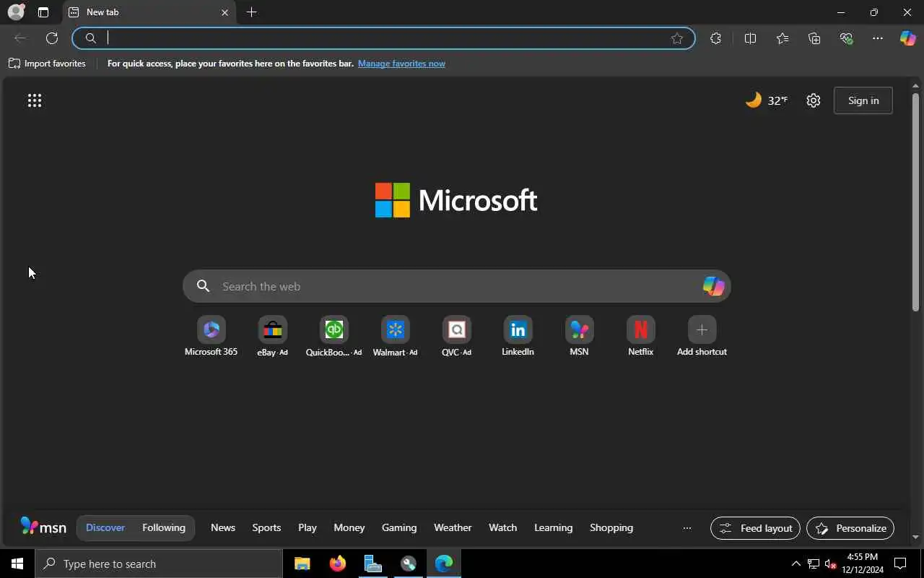Open the QuickBooks shortcut
924x578 pixels.
pos(334,337)
